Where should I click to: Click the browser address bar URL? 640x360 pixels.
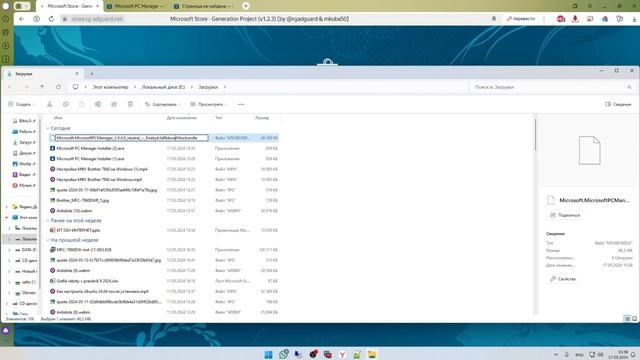(x=97, y=19)
